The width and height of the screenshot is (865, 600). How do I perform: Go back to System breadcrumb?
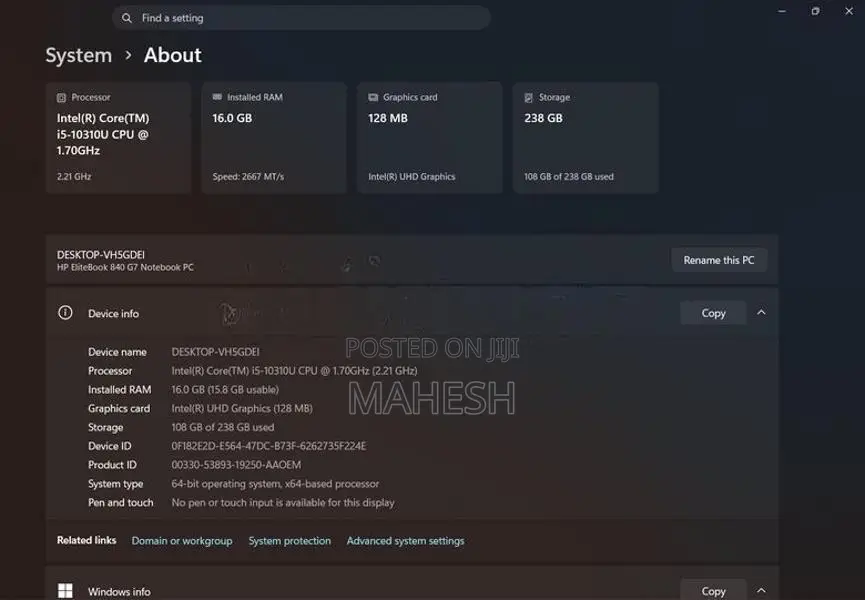tap(78, 55)
